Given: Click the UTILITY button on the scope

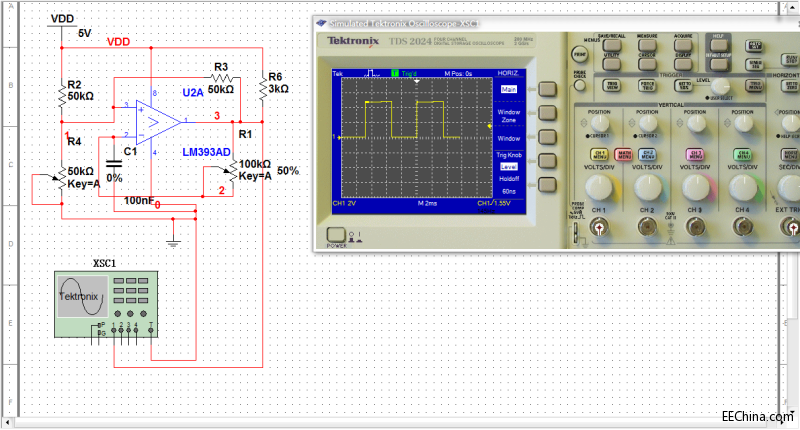Looking at the screenshot, I should [x=612, y=64].
